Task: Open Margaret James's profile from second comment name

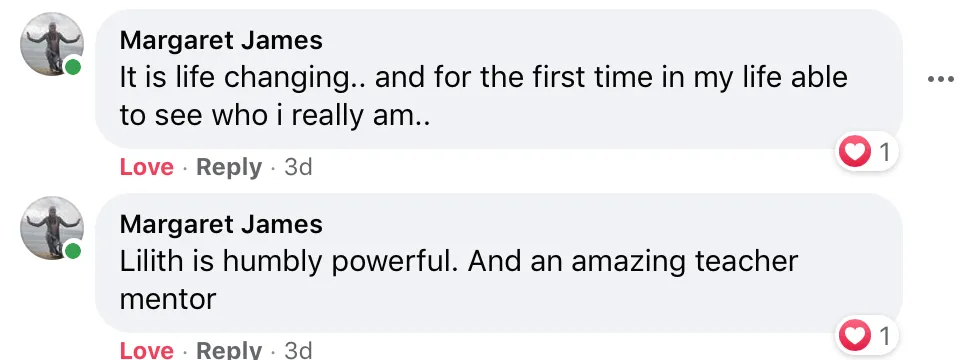Action: coord(221,224)
